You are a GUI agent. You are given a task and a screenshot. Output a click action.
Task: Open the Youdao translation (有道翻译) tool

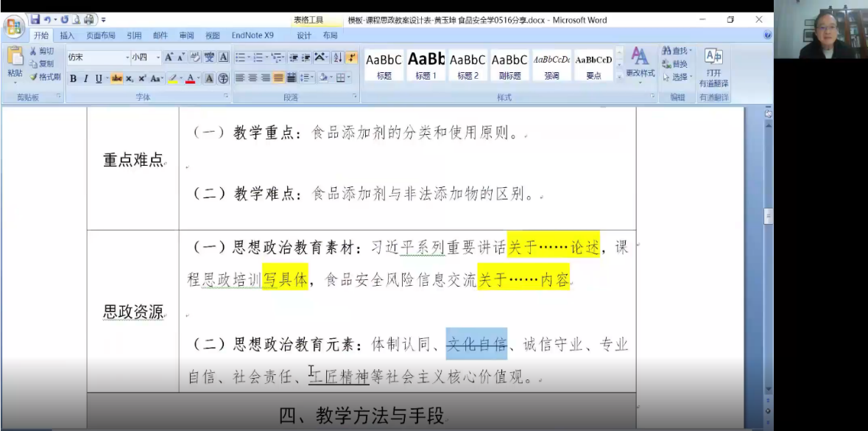713,67
